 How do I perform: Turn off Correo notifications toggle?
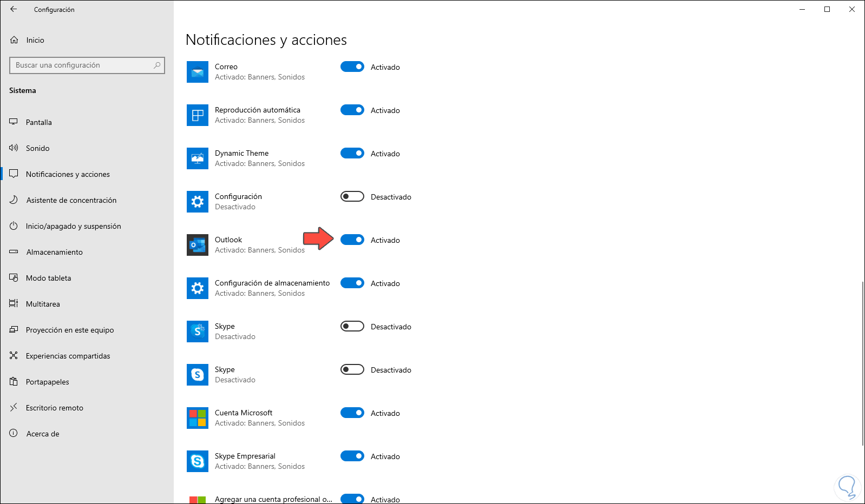[x=352, y=67]
